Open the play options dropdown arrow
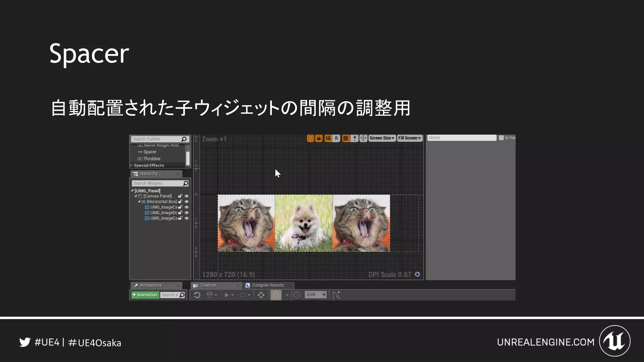644x362 pixels. 232,295
